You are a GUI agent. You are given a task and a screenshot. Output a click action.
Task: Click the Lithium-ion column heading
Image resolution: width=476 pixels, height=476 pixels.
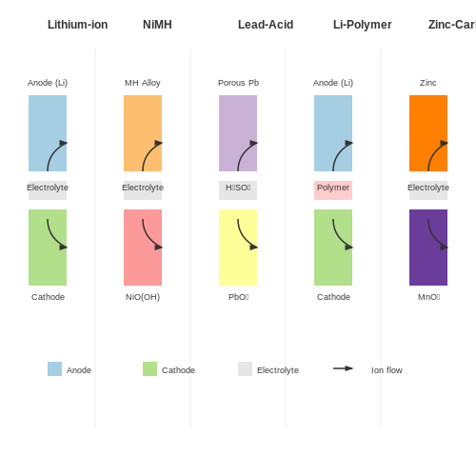pyautogui.click(x=78, y=25)
